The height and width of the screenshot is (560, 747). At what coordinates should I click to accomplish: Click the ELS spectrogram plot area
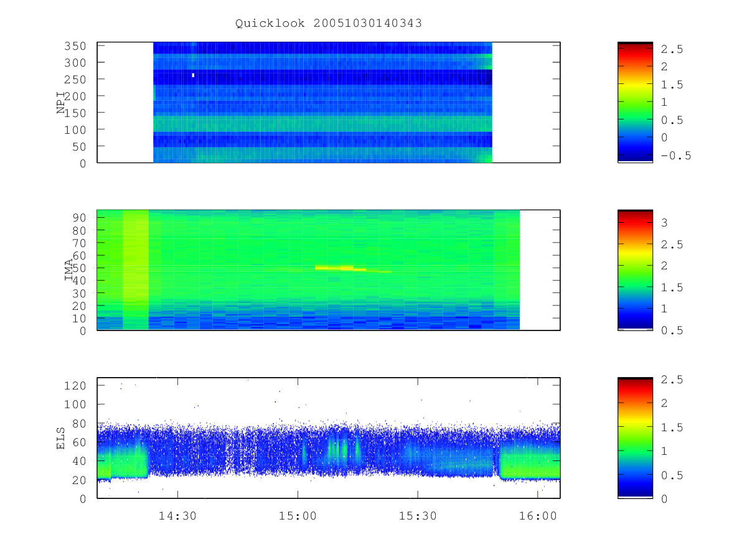pyautogui.click(x=329, y=438)
